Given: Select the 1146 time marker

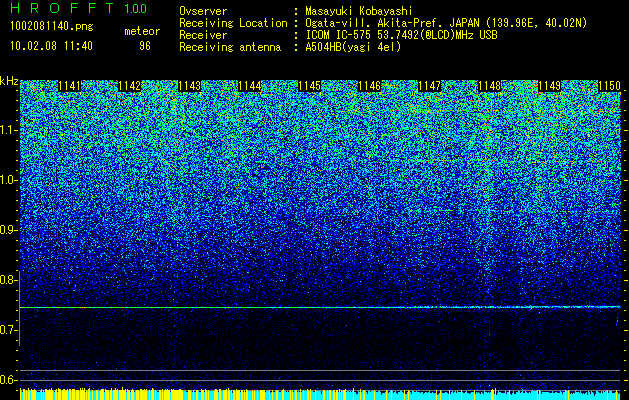Looking at the screenshot, I should point(369,86).
